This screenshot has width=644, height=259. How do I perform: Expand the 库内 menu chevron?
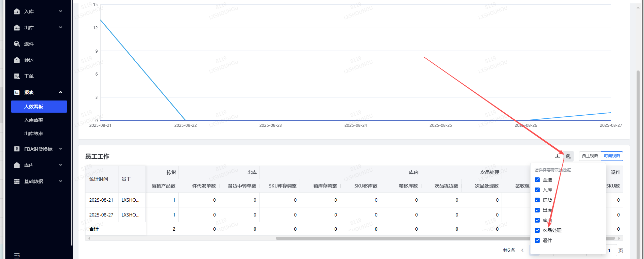(x=61, y=165)
